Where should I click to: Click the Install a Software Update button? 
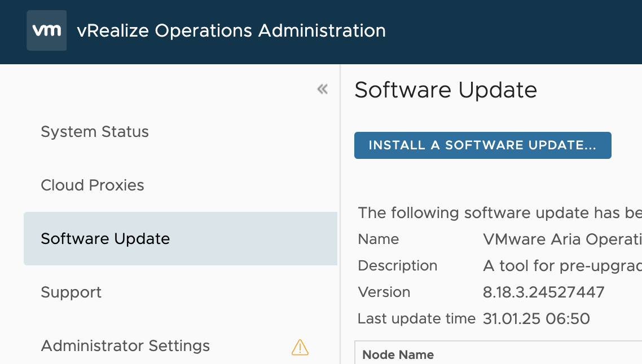[482, 145]
